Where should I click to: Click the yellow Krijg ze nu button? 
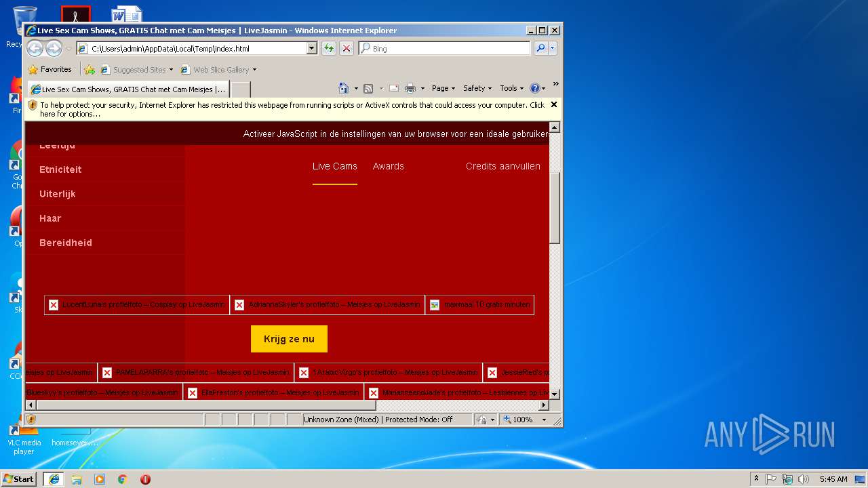pyautogui.click(x=289, y=339)
